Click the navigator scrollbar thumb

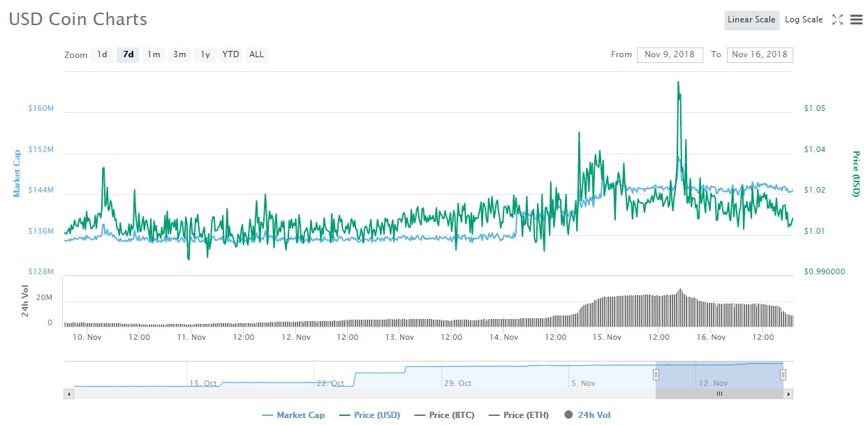719,394
